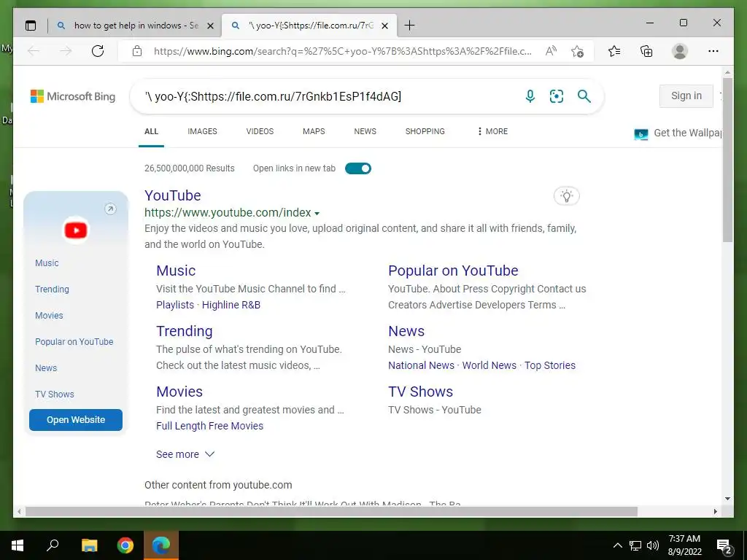Viewport: 747px width, 560px height.
Task: Click the expand arrow on YouTube card
Action: [111, 209]
